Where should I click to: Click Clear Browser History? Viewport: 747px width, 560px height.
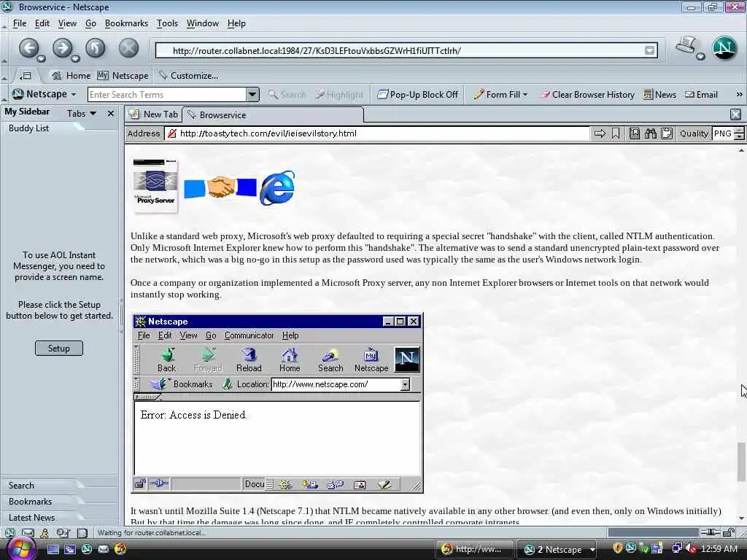tap(587, 94)
